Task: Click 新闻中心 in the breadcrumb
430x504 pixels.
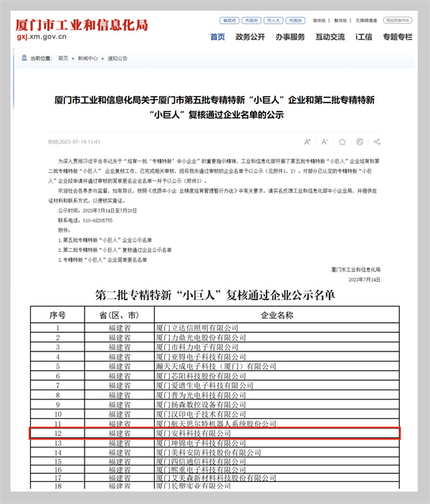Action: click(x=87, y=57)
